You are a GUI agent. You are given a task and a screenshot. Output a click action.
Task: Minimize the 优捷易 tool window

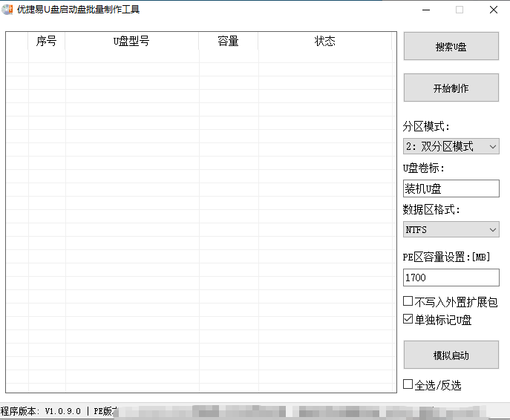click(x=425, y=10)
